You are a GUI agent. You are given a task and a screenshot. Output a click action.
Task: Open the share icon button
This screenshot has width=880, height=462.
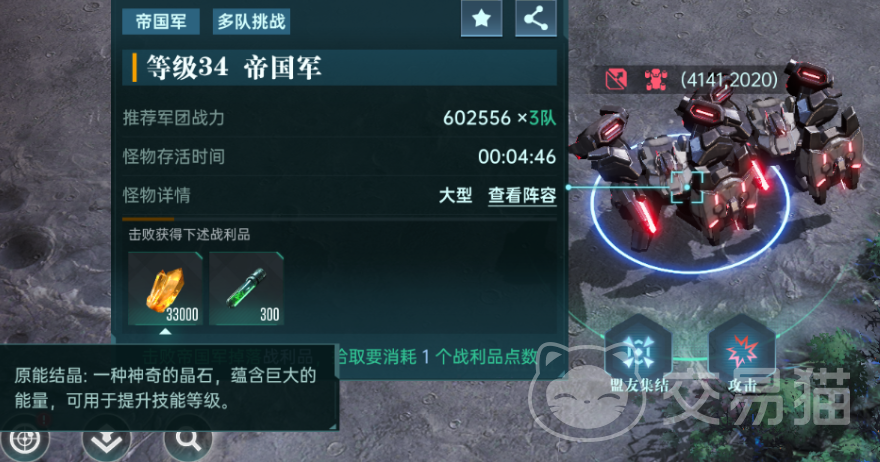535,19
